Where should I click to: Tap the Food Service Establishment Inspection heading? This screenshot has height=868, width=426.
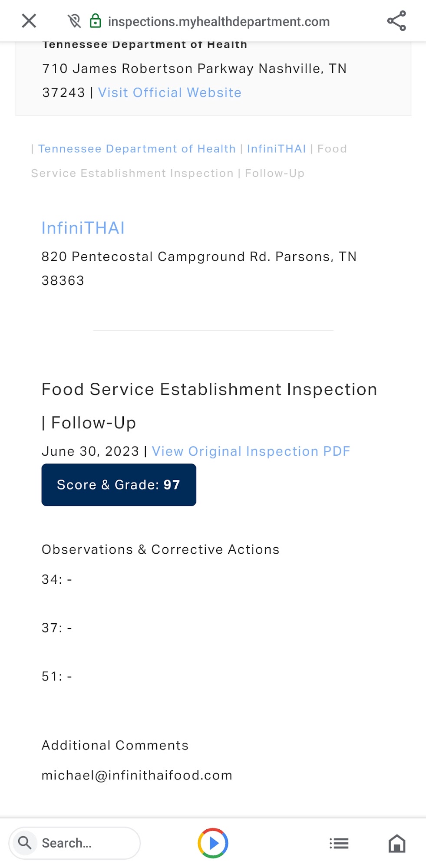click(209, 389)
